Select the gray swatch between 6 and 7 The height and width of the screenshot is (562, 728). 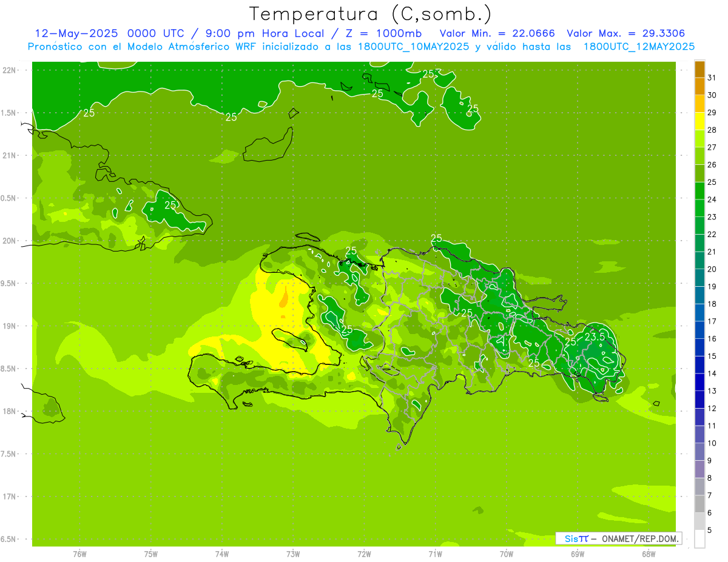699,504
